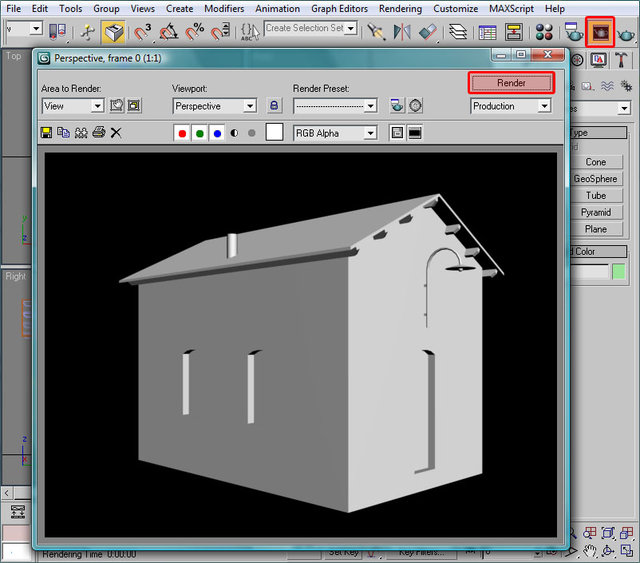Open the Material Editor icon in toolbar
The height and width of the screenshot is (563, 640).
(544, 32)
